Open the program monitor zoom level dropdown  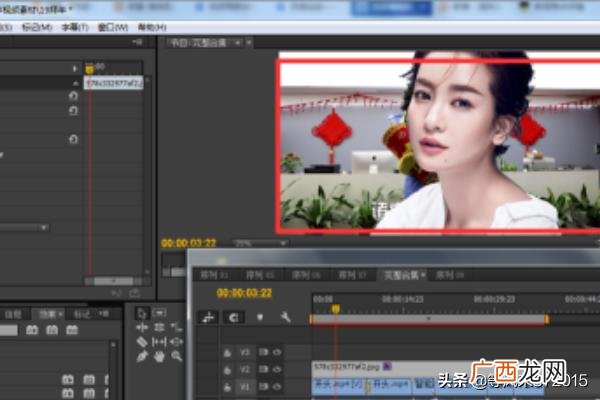[261, 243]
